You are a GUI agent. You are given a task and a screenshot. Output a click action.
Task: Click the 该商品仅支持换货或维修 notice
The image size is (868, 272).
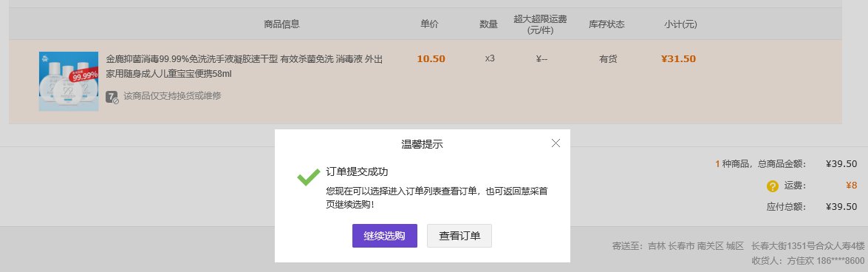[172, 96]
